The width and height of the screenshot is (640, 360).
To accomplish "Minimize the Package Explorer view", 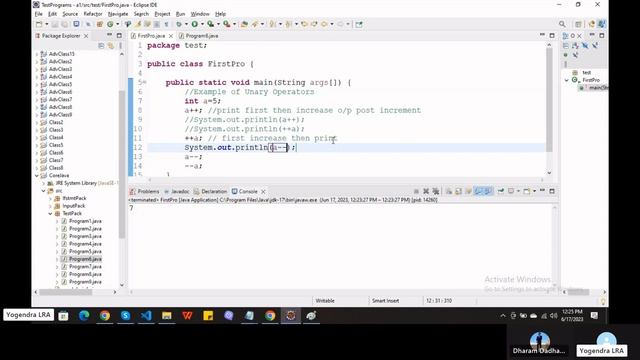I will [109, 36].
